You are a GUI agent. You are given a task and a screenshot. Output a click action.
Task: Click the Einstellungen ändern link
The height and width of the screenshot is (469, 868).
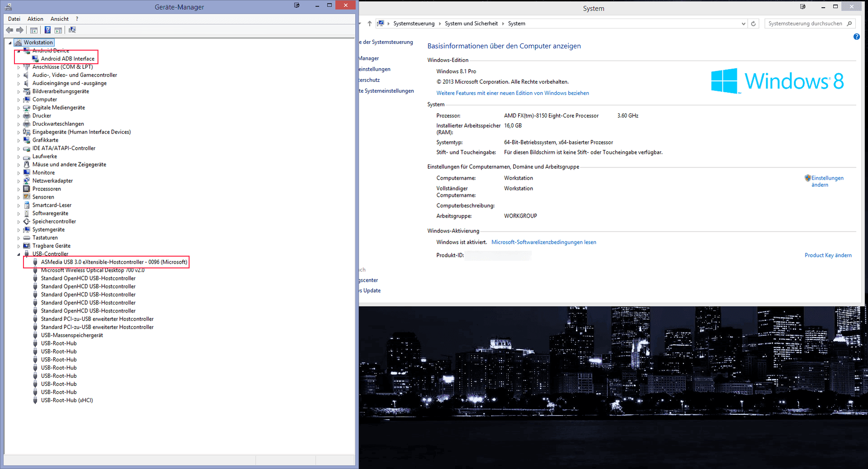pyautogui.click(x=827, y=181)
